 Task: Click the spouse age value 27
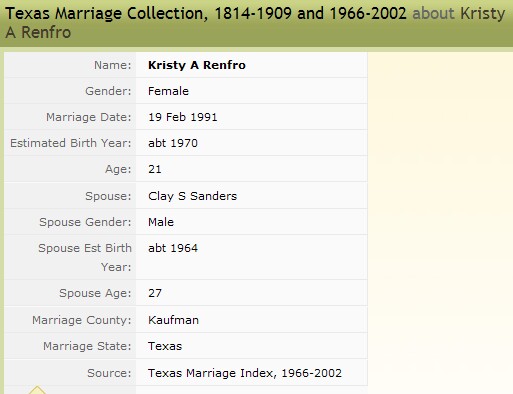(155, 293)
